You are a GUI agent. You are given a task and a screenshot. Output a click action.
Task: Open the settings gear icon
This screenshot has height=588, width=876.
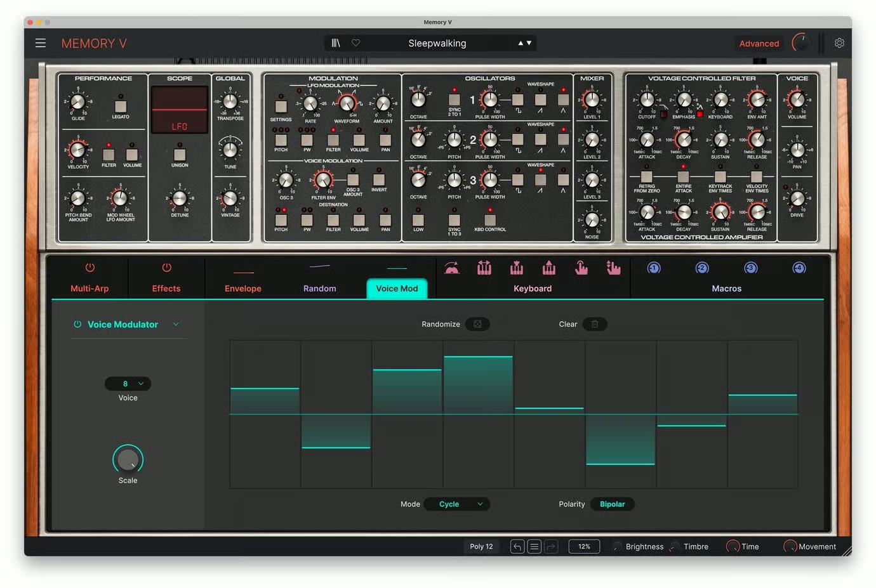[x=839, y=43]
